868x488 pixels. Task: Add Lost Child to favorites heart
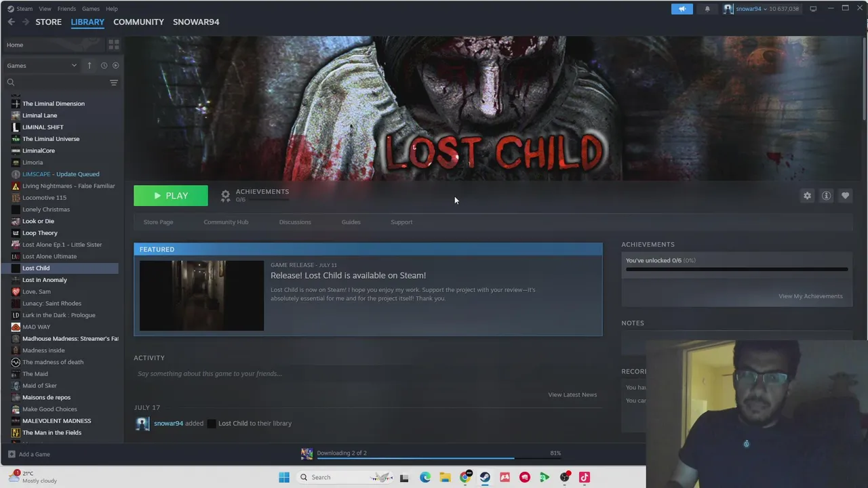[845, 195]
